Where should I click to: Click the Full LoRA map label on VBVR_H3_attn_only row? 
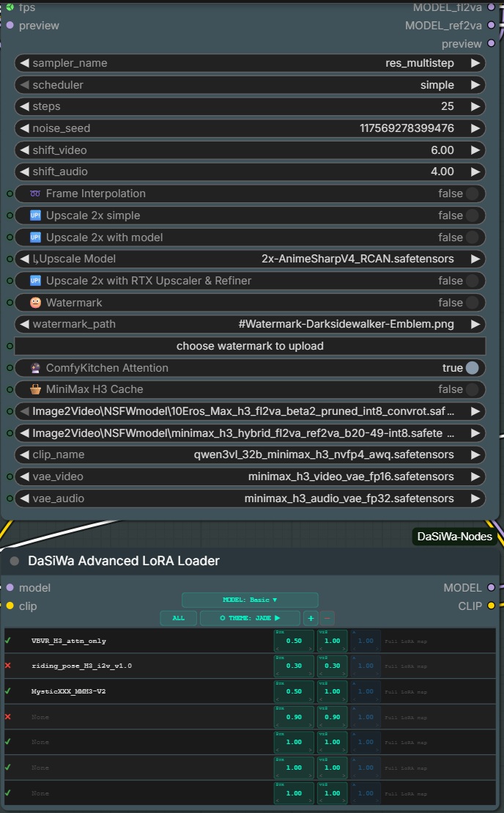(406, 641)
